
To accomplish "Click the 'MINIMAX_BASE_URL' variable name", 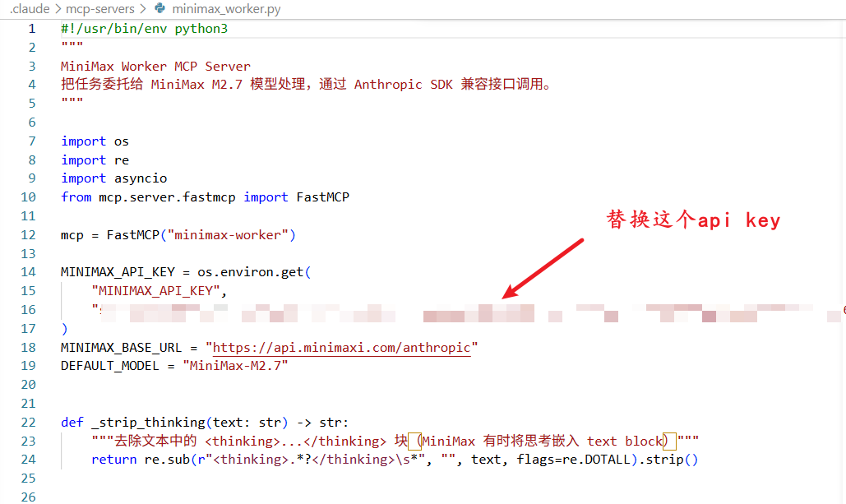I will pos(121,348).
